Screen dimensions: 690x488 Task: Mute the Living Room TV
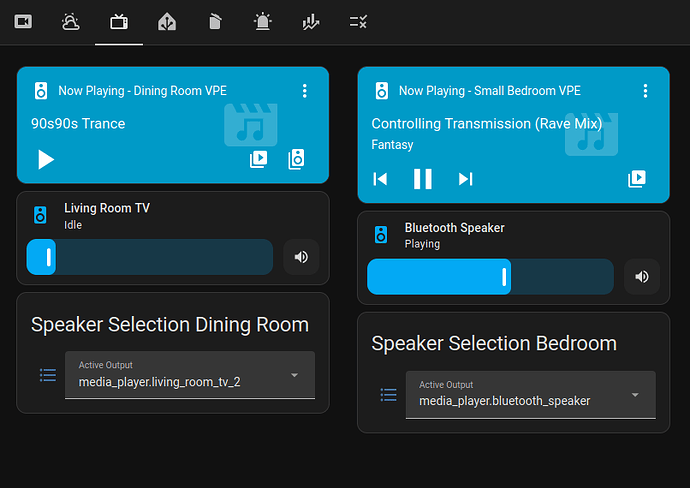[301, 257]
